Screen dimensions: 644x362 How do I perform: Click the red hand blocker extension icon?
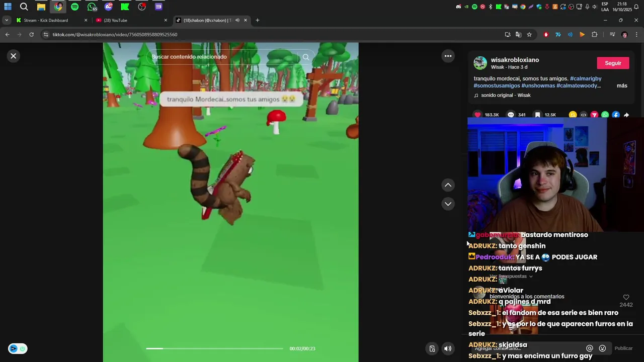[546, 35]
